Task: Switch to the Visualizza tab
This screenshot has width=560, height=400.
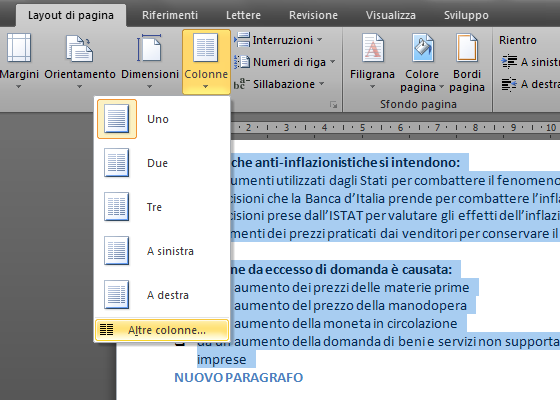Action: tap(391, 15)
